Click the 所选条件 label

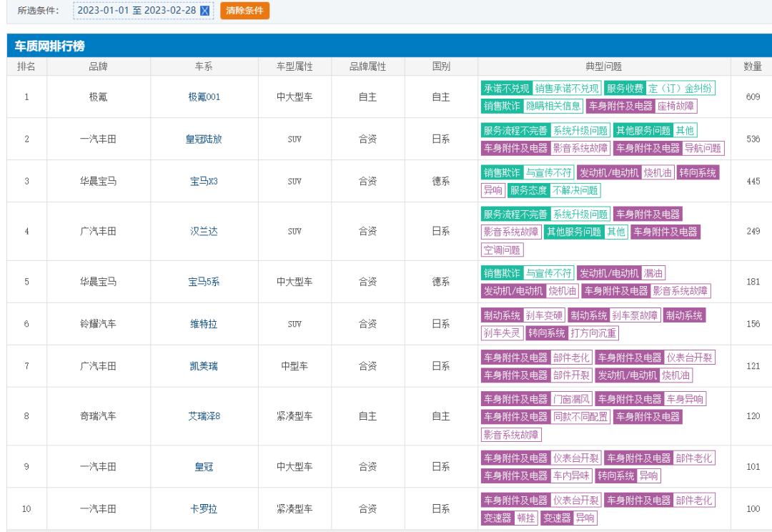click(38, 10)
